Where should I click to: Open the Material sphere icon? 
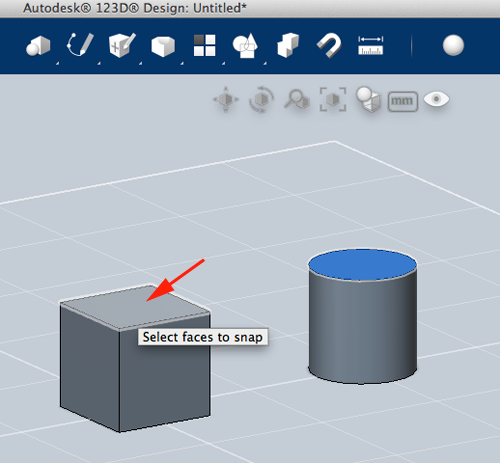tap(453, 45)
